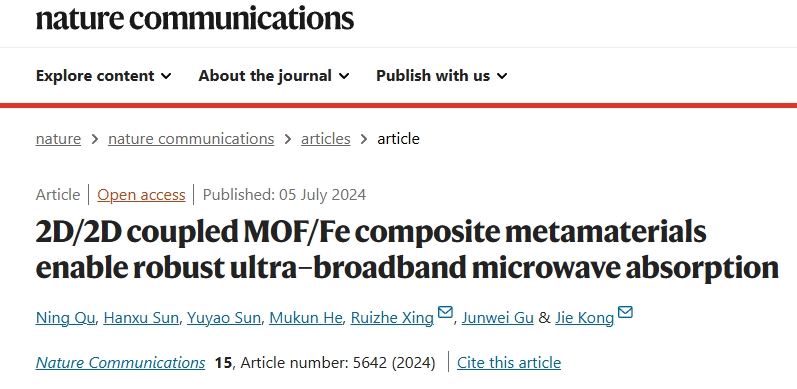Expand the Explore content menu

(x=104, y=76)
